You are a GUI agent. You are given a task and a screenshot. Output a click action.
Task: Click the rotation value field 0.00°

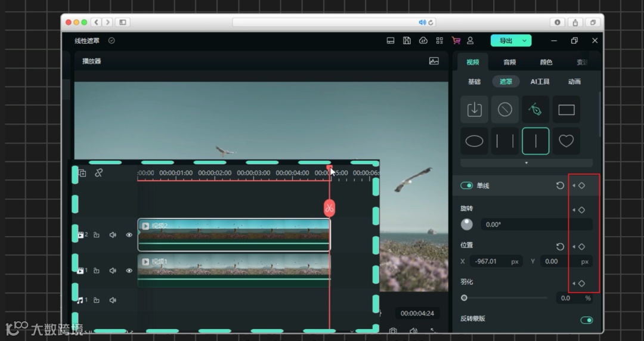(537, 224)
